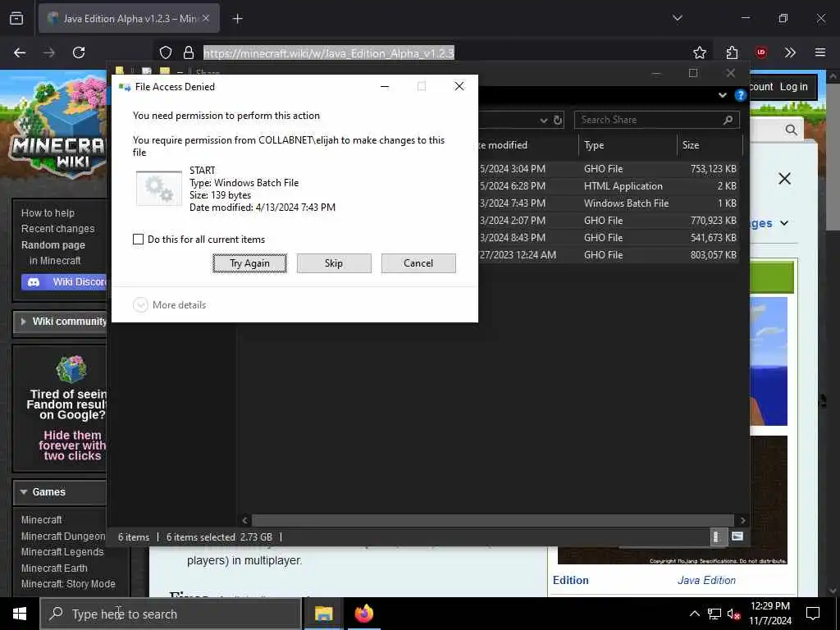Open Explorer help question mark

(x=741, y=95)
